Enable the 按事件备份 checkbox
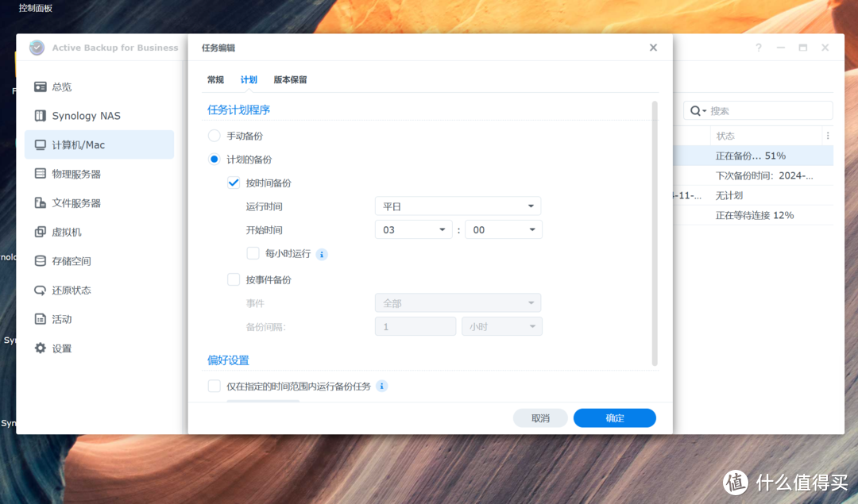858x504 pixels. [x=234, y=279]
